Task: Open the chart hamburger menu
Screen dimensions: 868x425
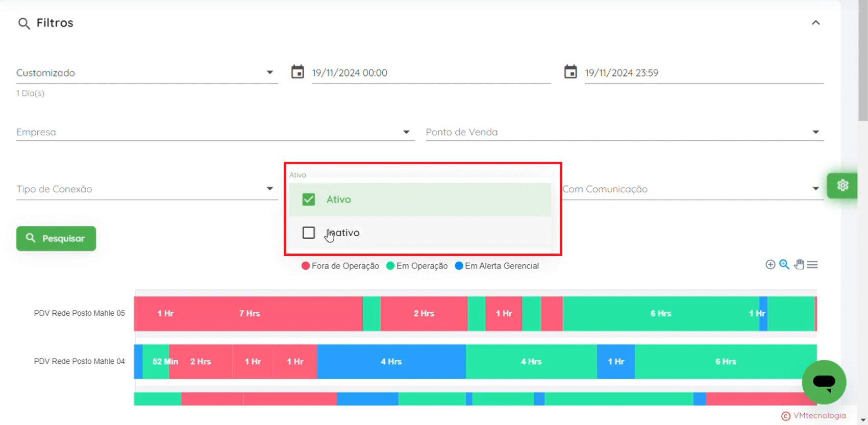Action: (x=812, y=264)
